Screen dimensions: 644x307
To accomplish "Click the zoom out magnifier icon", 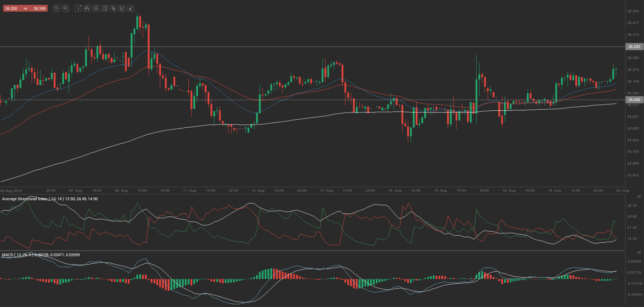I will pos(57,8).
